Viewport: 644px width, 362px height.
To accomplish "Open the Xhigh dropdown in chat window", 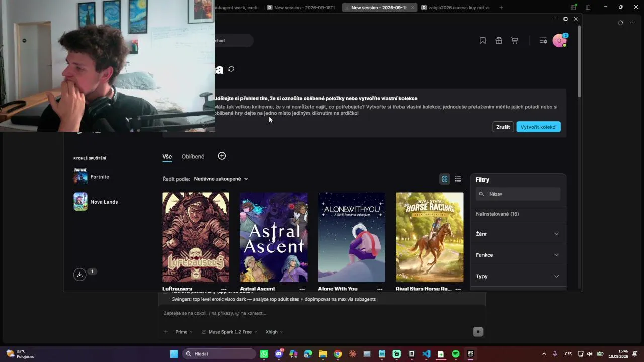I will [274, 332].
